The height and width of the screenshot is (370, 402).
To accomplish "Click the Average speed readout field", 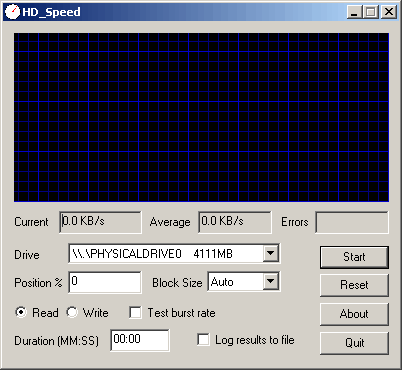I will point(235,222).
